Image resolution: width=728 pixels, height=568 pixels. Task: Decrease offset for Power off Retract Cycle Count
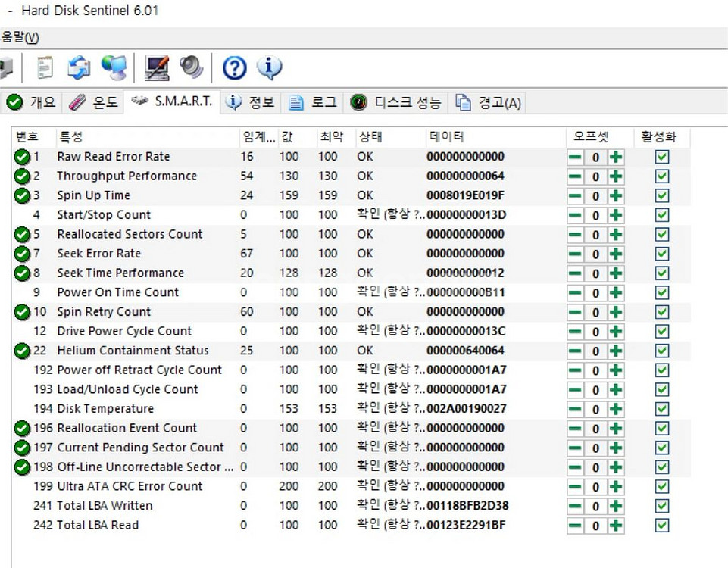point(575,370)
